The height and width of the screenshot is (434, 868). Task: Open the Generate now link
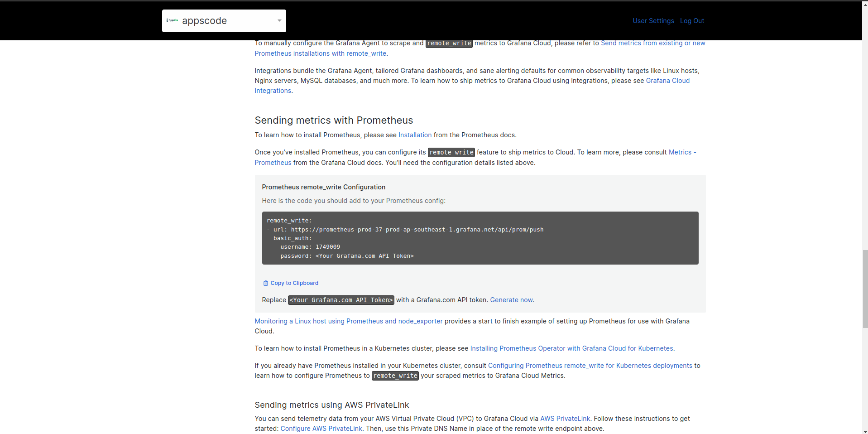[x=511, y=300]
